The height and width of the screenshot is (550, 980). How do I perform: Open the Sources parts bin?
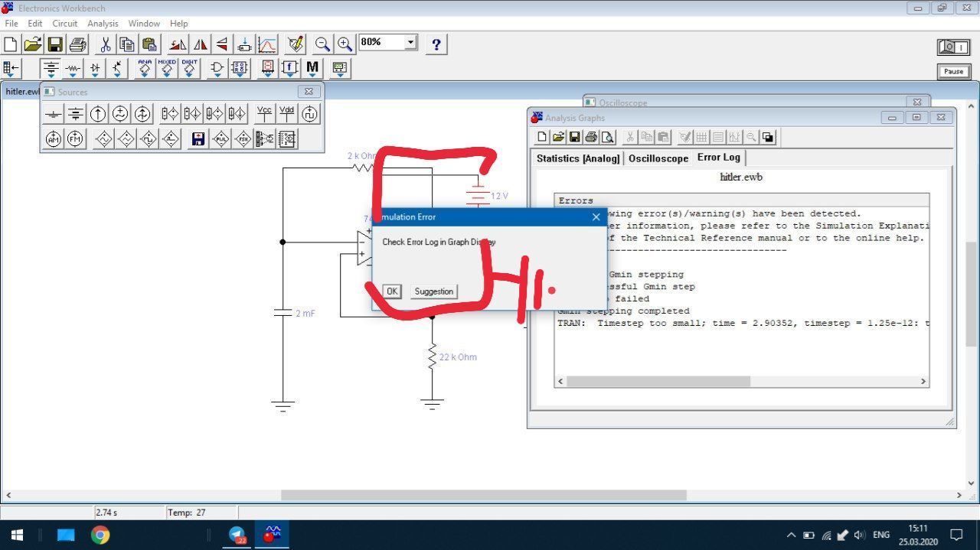click(51, 69)
